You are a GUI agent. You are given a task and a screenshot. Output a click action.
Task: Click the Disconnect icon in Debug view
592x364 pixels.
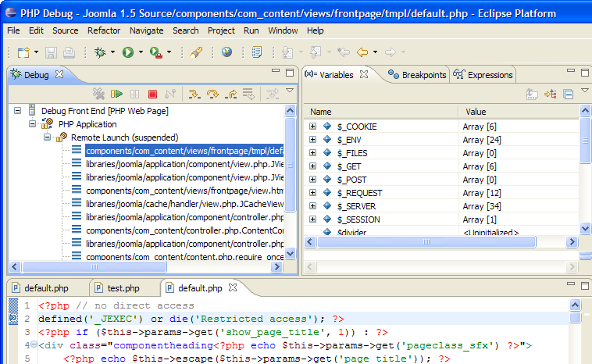tap(170, 94)
